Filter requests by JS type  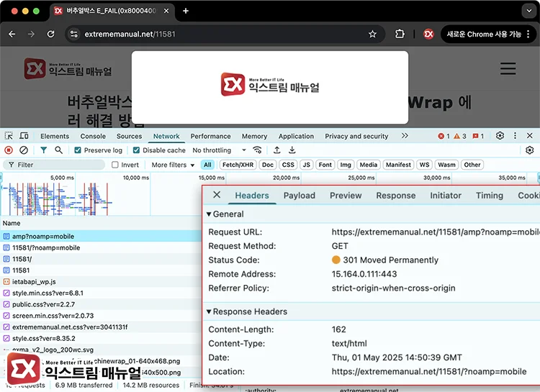(x=306, y=165)
